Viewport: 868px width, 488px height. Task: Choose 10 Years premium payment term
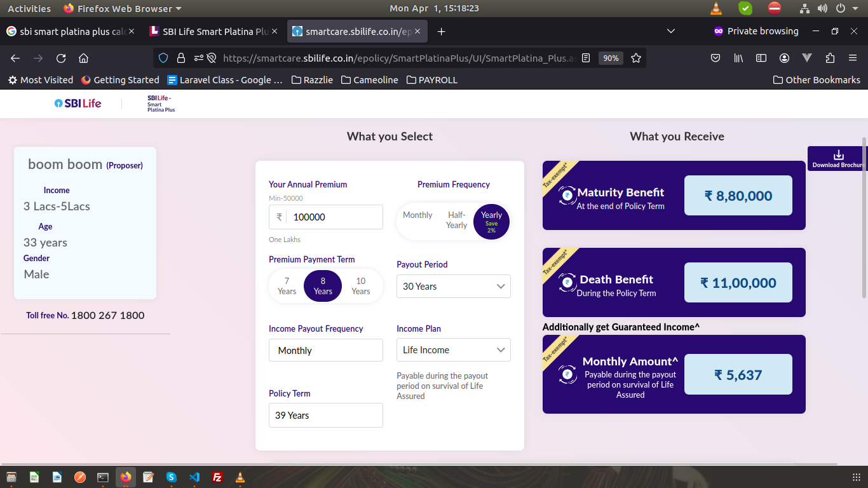coord(360,286)
